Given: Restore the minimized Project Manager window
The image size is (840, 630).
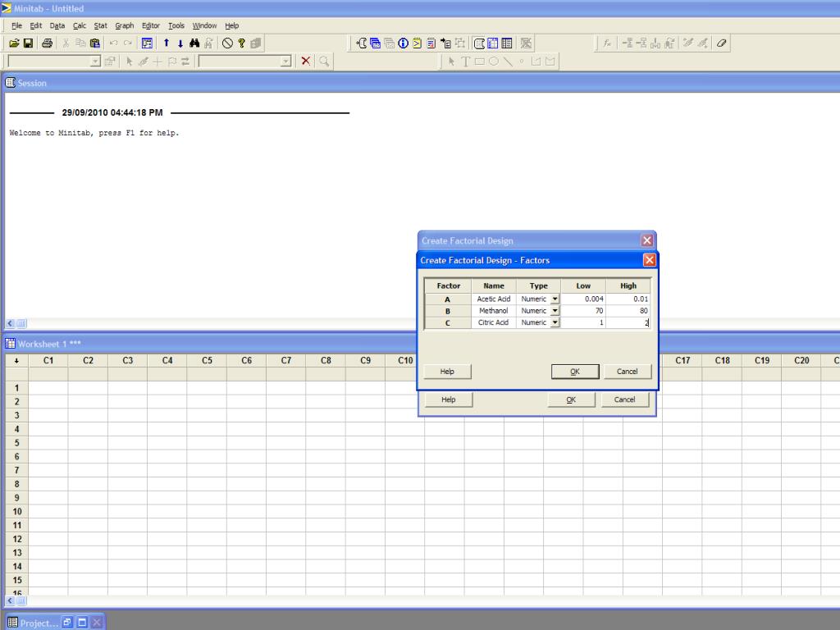Looking at the screenshot, I should pos(67,623).
